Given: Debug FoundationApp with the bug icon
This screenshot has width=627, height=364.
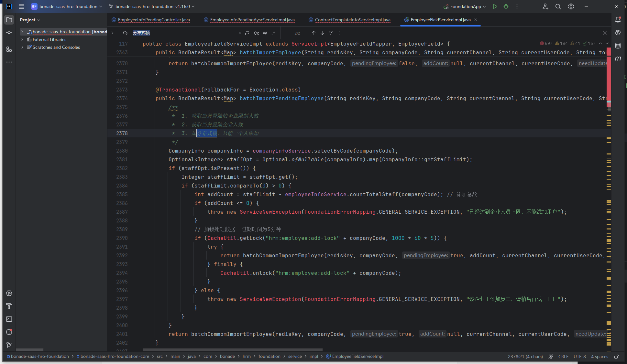Looking at the screenshot, I should (x=506, y=6).
